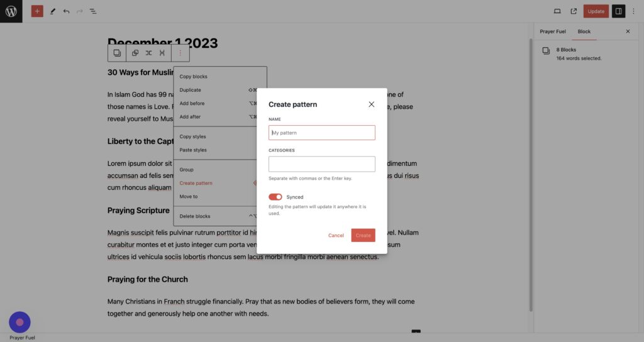This screenshot has width=644, height=342.
Task: Switch to the Prayer Fuel sidebar tab
Action: [x=552, y=31]
